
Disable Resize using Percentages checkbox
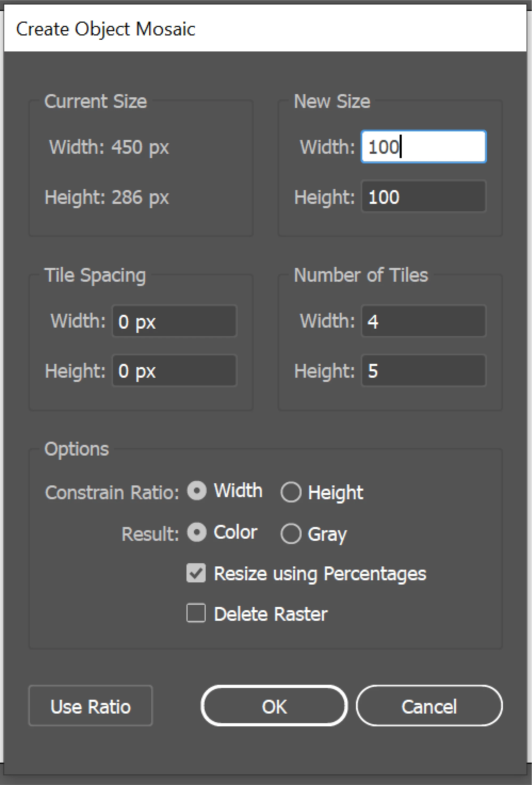[x=196, y=573]
